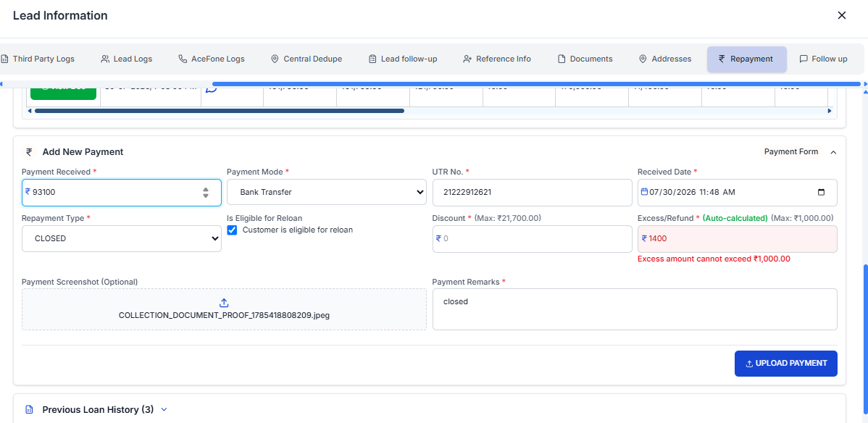Expand the Previous Loan History chevron
The width and height of the screenshot is (868, 423).
(x=163, y=410)
